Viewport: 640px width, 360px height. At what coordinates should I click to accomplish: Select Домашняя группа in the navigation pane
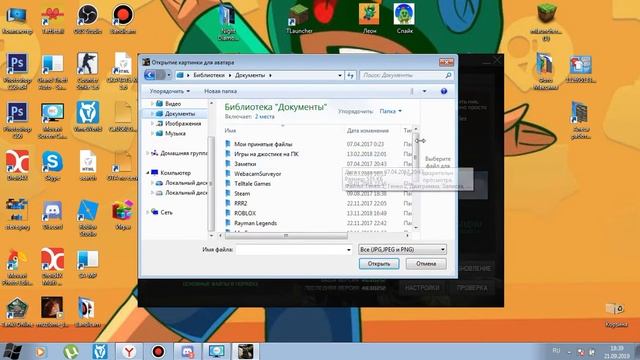pos(183,153)
